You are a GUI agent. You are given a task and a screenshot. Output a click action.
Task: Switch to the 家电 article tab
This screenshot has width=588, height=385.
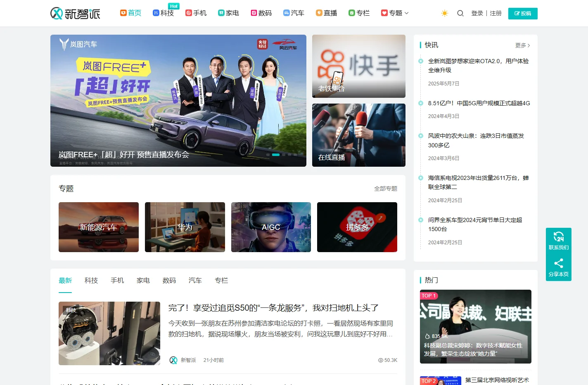143,281
